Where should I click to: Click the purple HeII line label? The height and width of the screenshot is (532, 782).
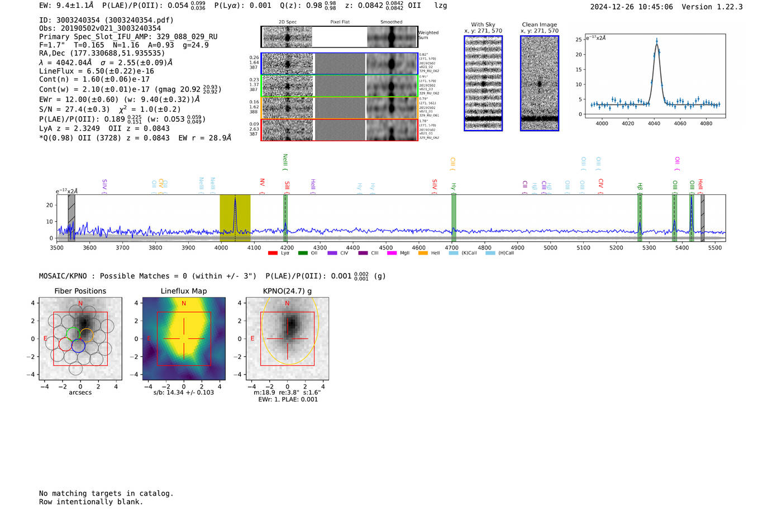[x=313, y=186]
